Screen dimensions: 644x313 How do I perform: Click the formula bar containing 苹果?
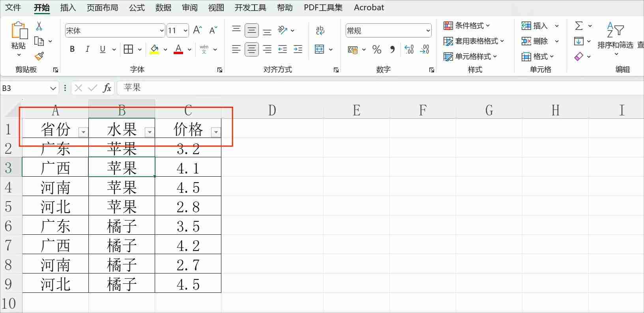pos(380,88)
